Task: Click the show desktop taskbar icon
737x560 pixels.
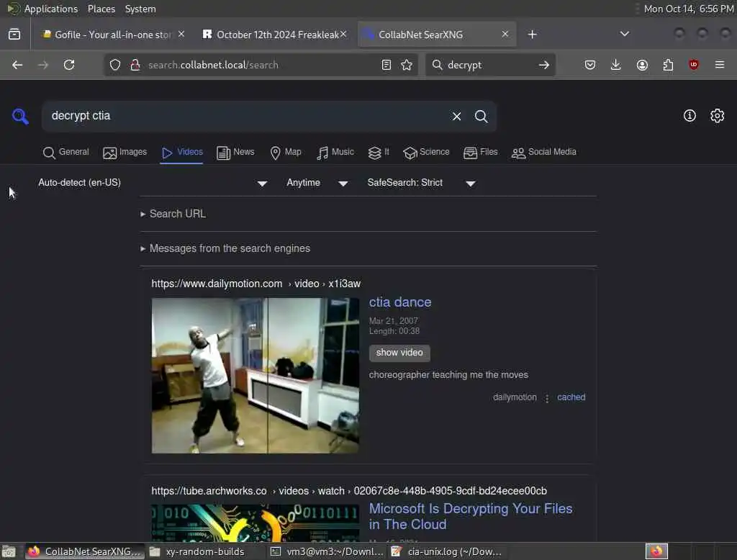Action: (x=9, y=551)
